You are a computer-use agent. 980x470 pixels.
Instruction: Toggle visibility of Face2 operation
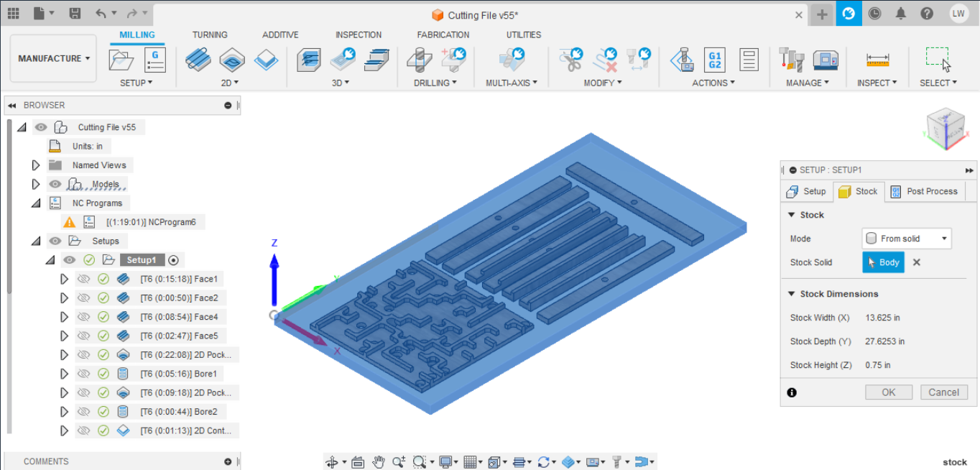coord(84,298)
